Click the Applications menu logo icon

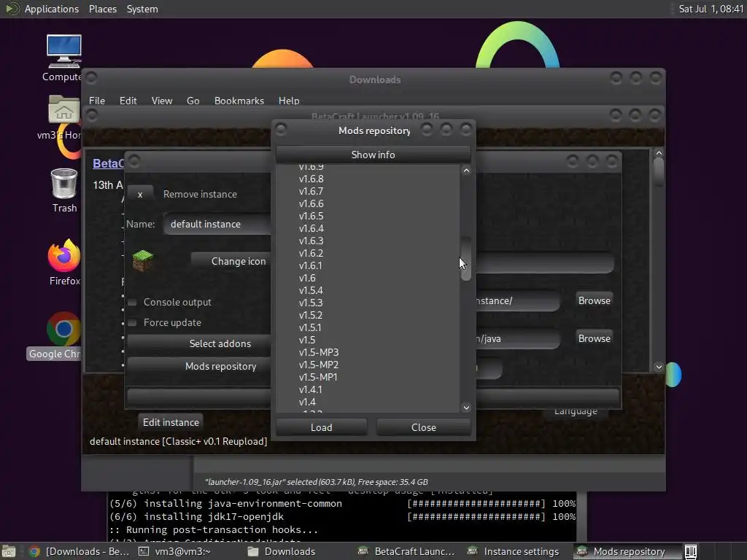(12, 9)
